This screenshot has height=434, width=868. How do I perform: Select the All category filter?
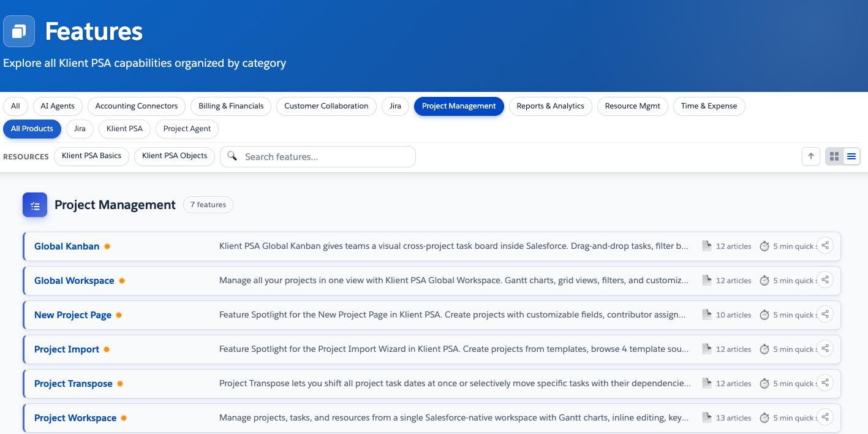click(x=15, y=106)
